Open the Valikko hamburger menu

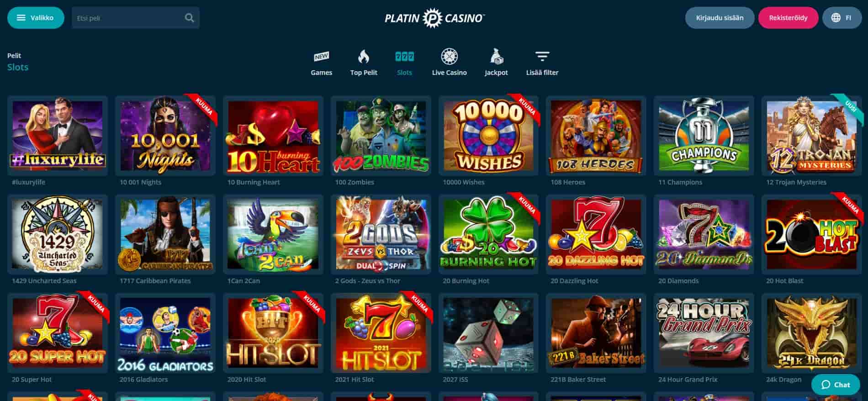[x=36, y=18]
